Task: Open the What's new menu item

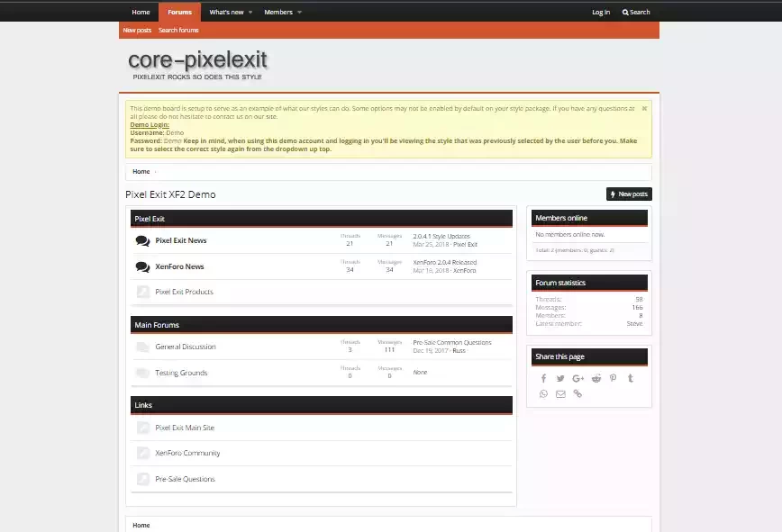Action: [x=226, y=12]
